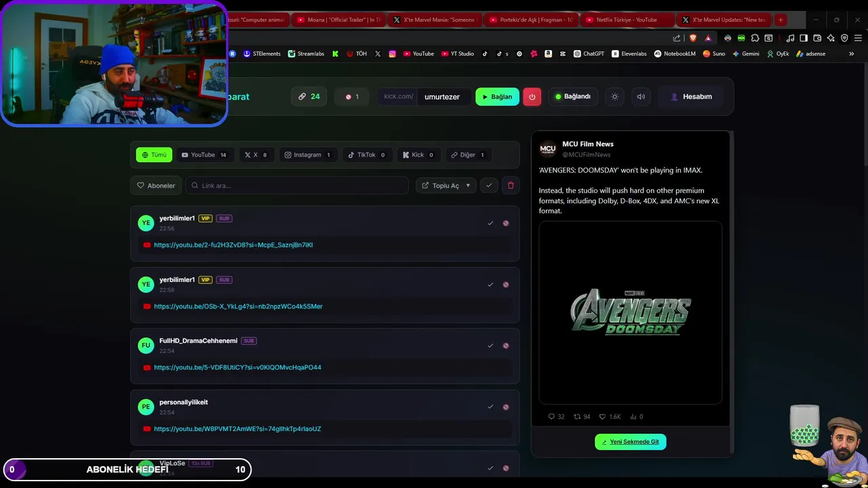The image size is (868, 488).
Task: Expand hidden bookmarks chevron
Action: [852, 54]
